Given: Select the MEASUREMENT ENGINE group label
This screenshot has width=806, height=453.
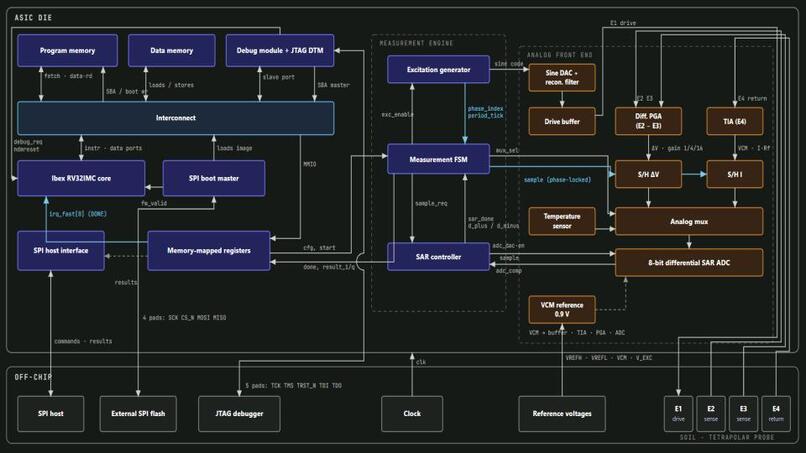Looking at the screenshot, I should [x=416, y=43].
